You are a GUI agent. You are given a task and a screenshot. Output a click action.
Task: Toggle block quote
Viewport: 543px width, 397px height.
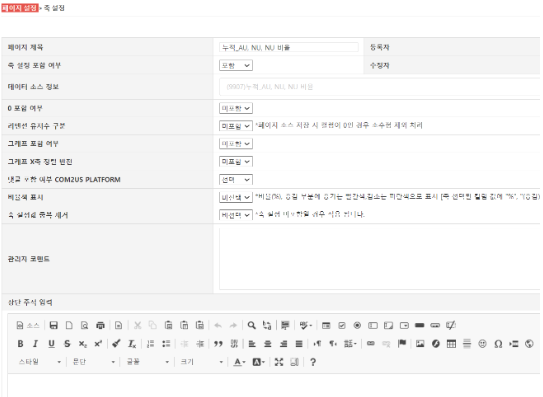(218, 344)
